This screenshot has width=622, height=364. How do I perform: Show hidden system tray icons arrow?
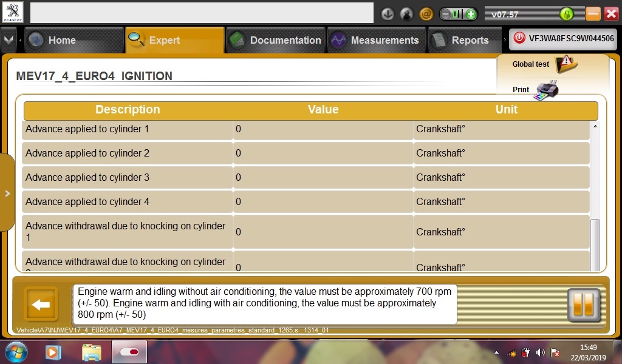[497, 352]
